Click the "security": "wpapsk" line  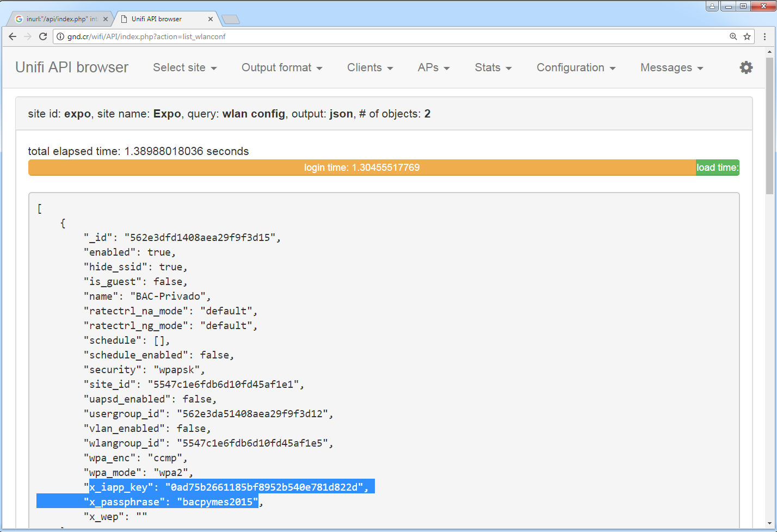(x=144, y=370)
